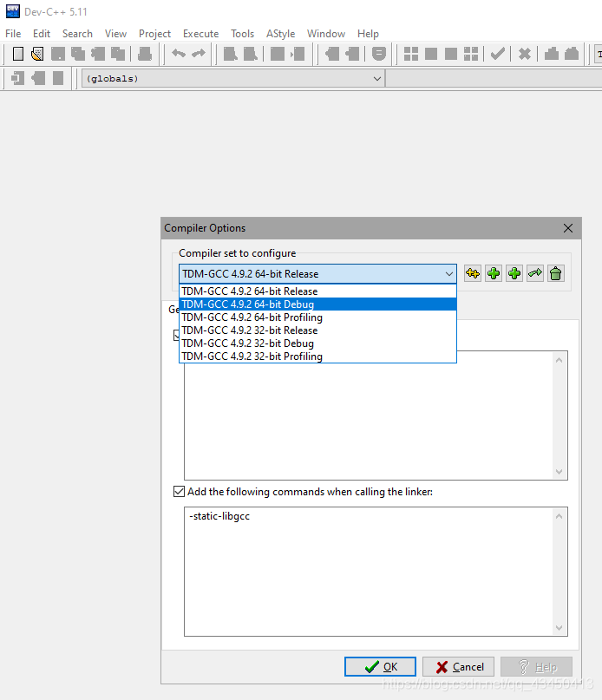Screen dimensions: 602x700
Task: Click up arrow of compiler commands scrollbar
Action: coord(559,360)
